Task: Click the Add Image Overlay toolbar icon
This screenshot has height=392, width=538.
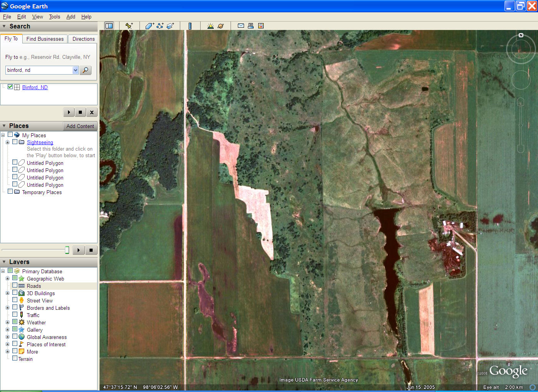Action: (170, 26)
